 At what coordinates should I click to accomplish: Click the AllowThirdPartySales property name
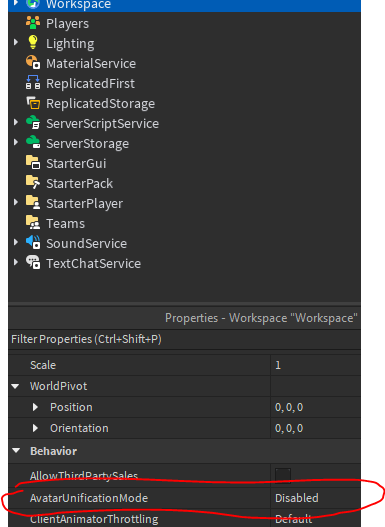(x=84, y=476)
